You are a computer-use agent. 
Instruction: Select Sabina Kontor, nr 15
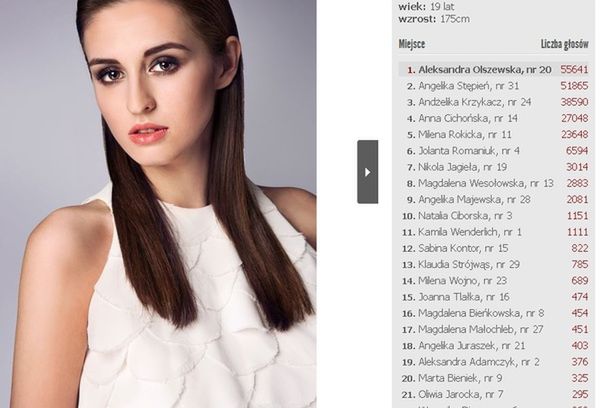[463, 248]
